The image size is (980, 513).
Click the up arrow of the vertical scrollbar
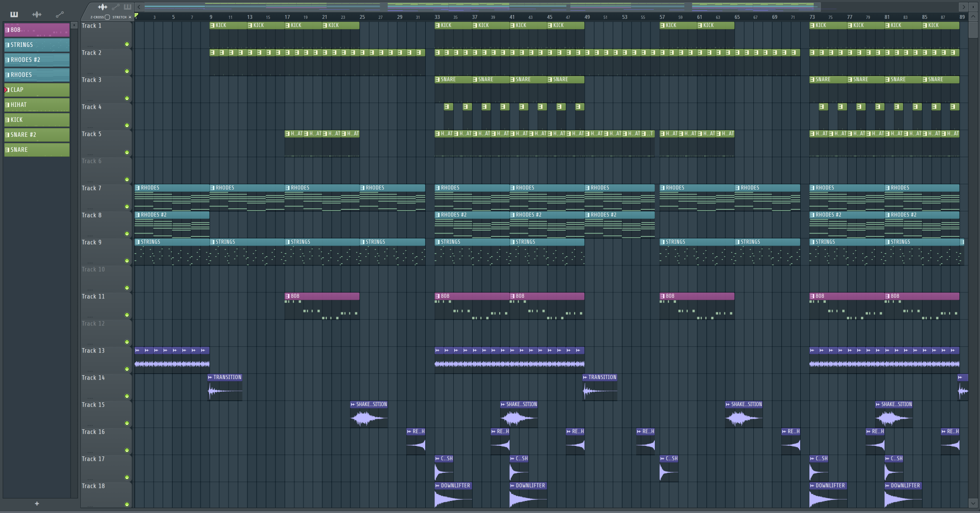pos(973,16)
